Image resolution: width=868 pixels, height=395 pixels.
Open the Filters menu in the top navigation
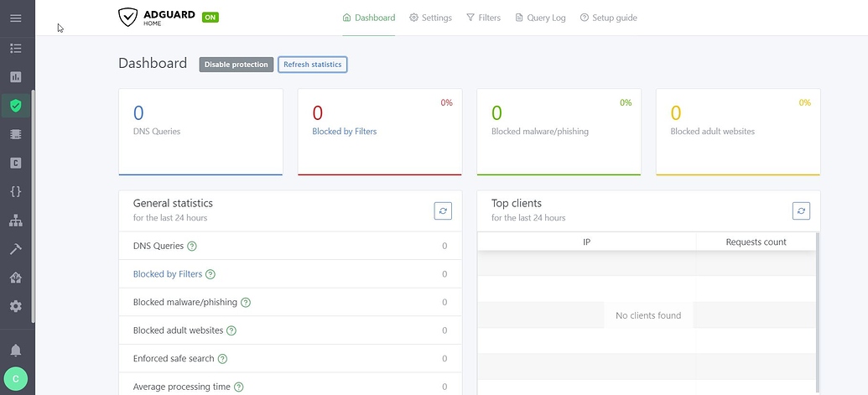(x=483, y=18)
